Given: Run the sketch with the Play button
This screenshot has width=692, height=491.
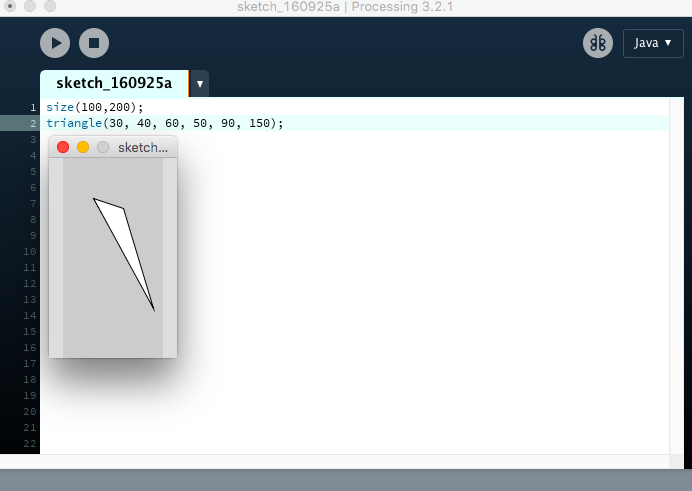Looking at the screenshot, I should [55, 43].
